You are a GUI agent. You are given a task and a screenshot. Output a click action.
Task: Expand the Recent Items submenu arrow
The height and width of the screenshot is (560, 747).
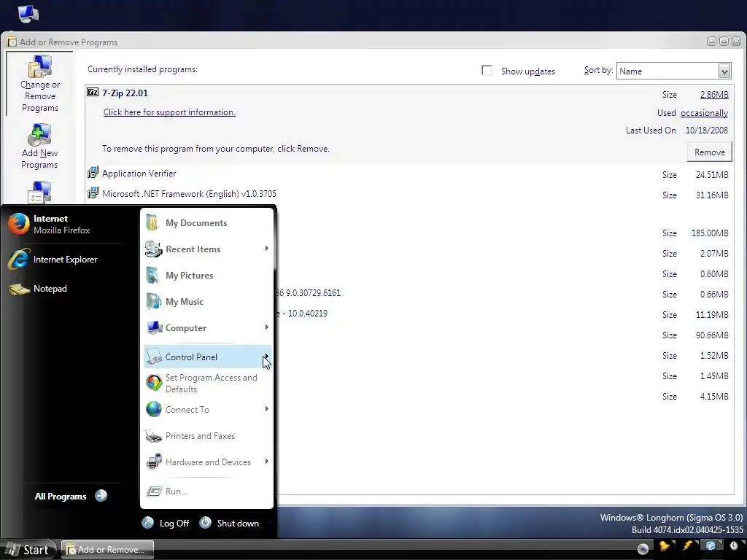[266, 249]
